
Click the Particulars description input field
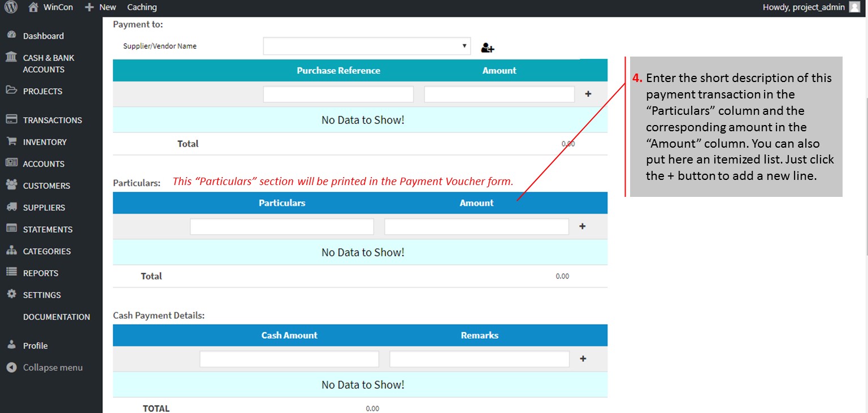(x=281, y=227)
